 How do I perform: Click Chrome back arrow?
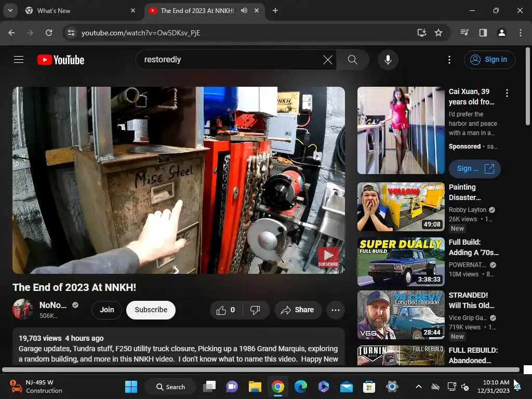coord(11,33)
